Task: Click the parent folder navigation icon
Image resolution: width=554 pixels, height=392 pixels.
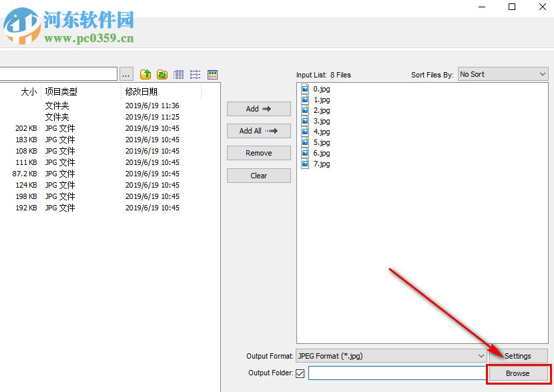Action: [x=145, y=73]
